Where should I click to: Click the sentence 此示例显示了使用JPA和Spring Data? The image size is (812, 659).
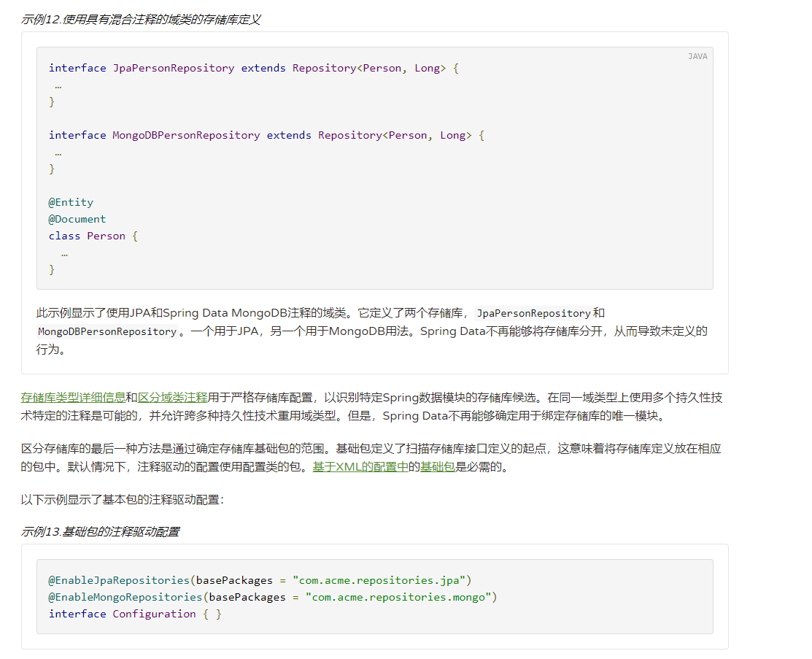pyautogui.click(x=372, y=331)
